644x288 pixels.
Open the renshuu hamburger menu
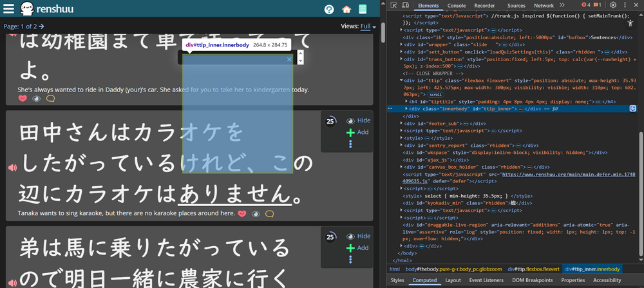pos(10,10)
